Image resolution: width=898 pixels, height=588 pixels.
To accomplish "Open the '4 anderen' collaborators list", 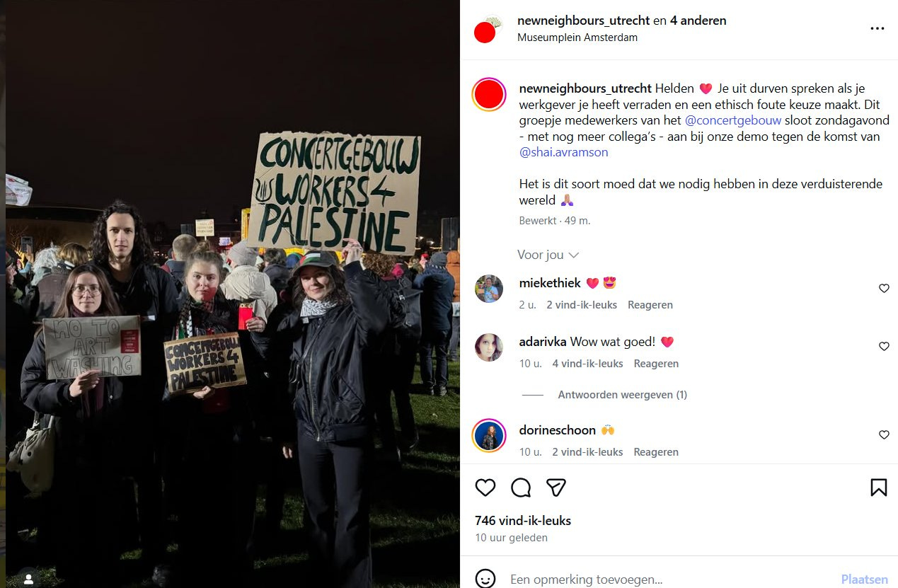I will coord(698,21).
